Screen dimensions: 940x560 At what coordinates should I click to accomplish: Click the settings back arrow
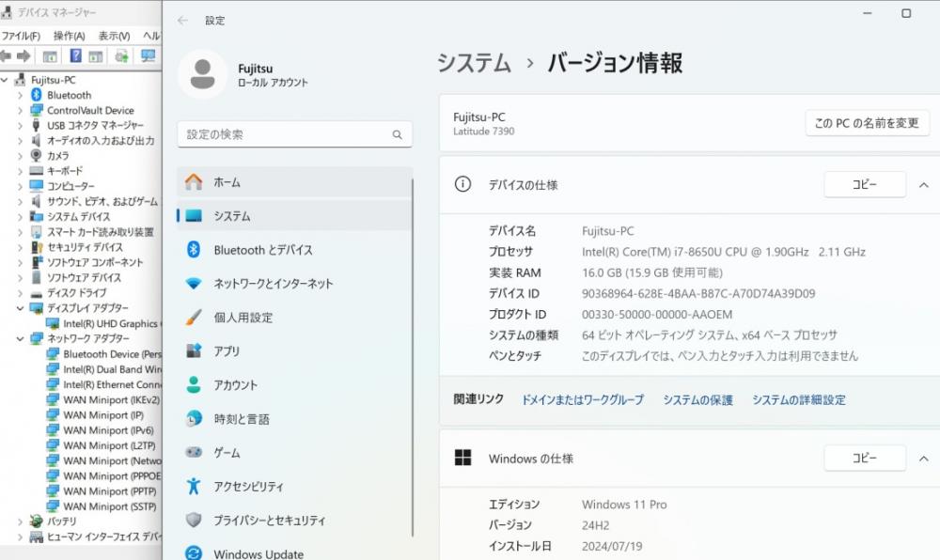click(183, 21)
